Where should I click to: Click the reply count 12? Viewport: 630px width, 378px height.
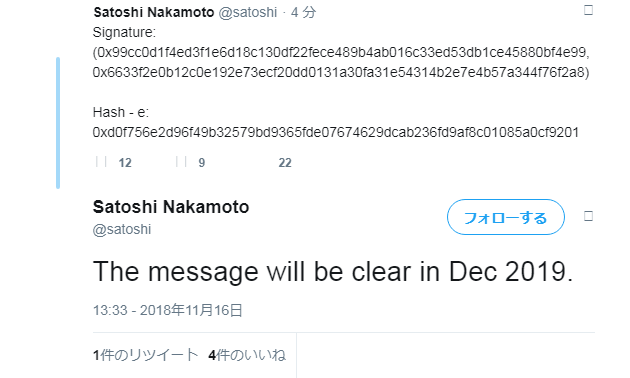125,163
